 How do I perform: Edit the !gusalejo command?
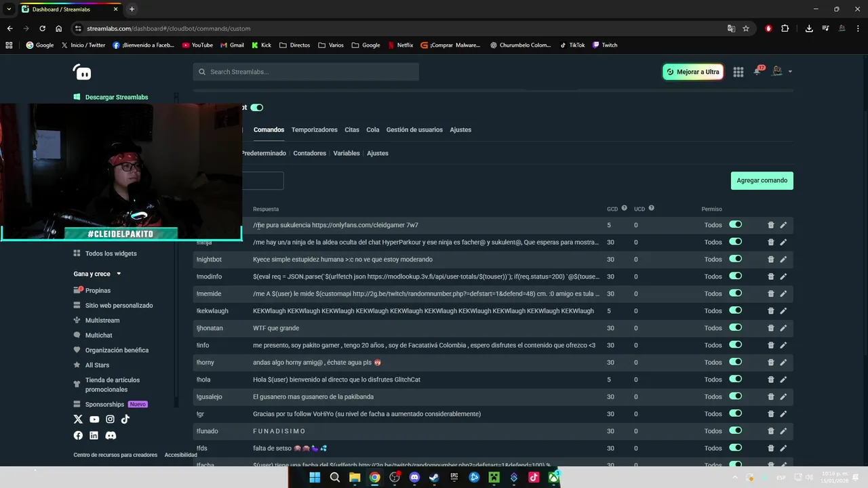[783, 396]
